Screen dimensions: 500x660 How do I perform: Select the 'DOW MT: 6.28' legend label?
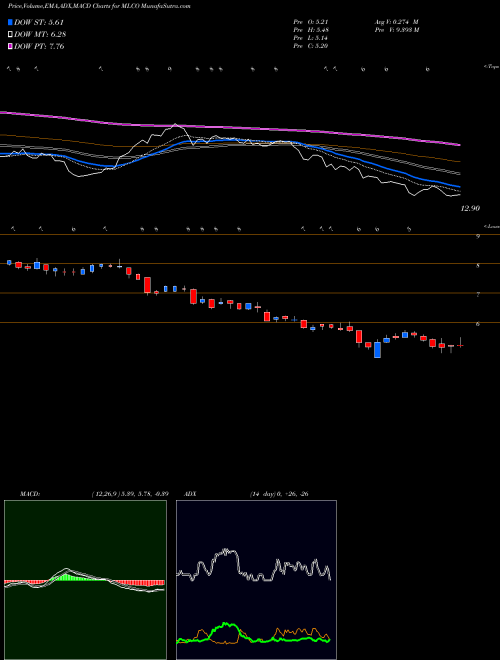point(40,35)
